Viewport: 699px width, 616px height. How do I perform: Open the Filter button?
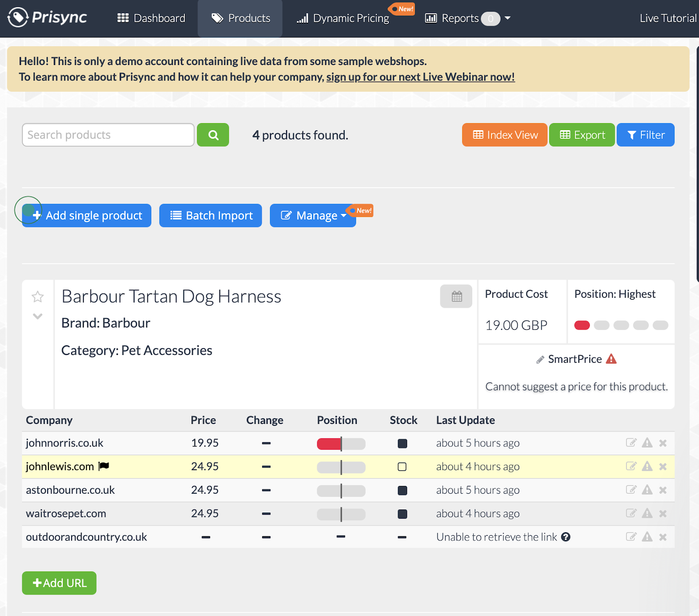(646, 135)
